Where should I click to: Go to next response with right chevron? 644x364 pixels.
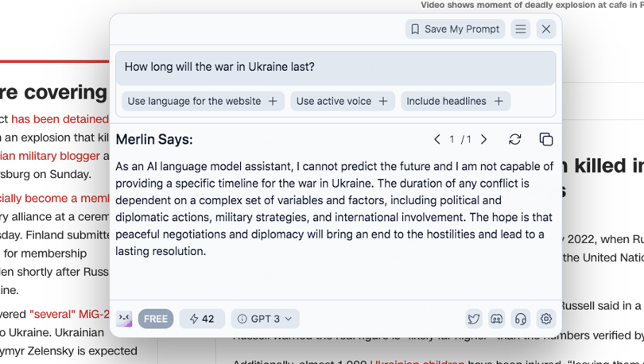pos(484,140)
